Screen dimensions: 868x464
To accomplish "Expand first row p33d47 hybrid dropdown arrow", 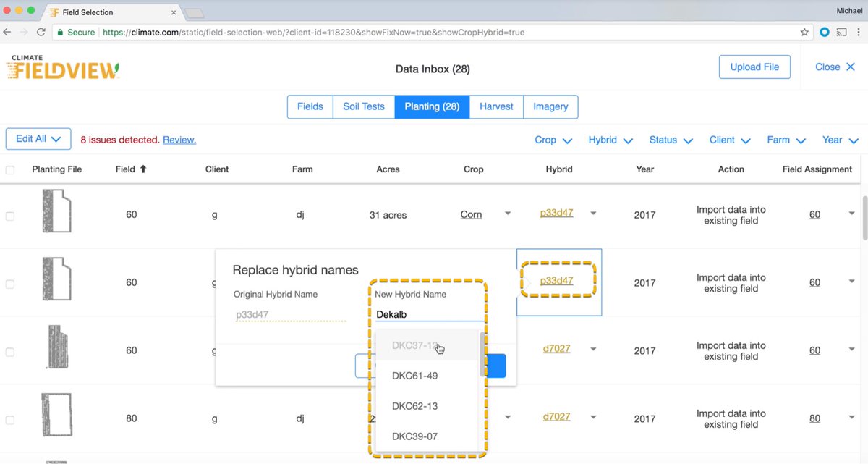I will click(x=593, y=214).
